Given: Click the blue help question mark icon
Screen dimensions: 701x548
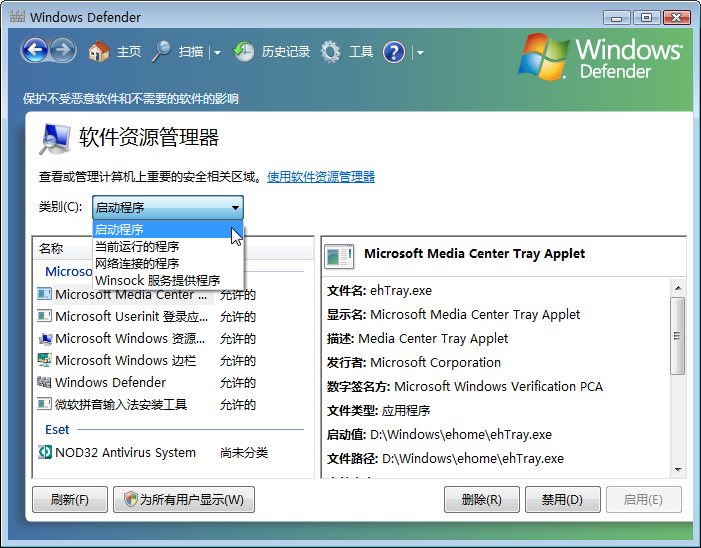Looking at the screenshot, I should tap(394, 52).
